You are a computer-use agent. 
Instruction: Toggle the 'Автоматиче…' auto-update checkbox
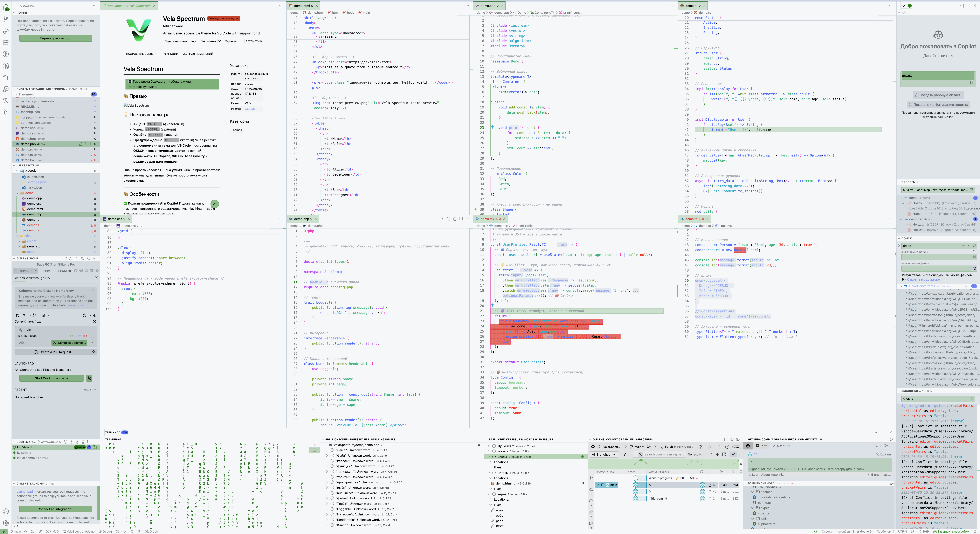click(242, 41)
